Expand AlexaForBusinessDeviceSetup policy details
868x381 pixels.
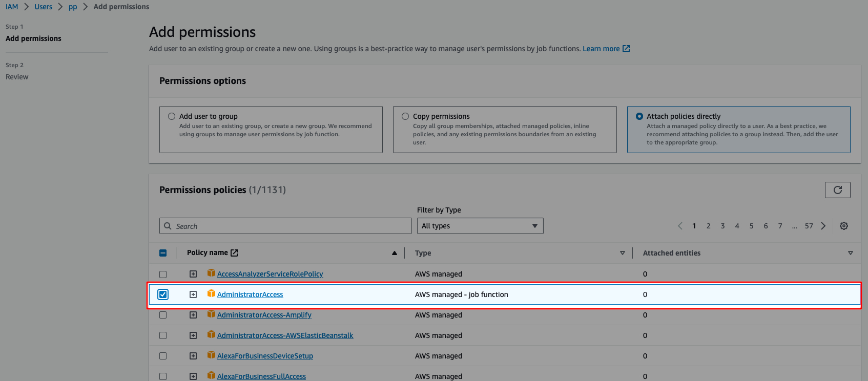193,356
